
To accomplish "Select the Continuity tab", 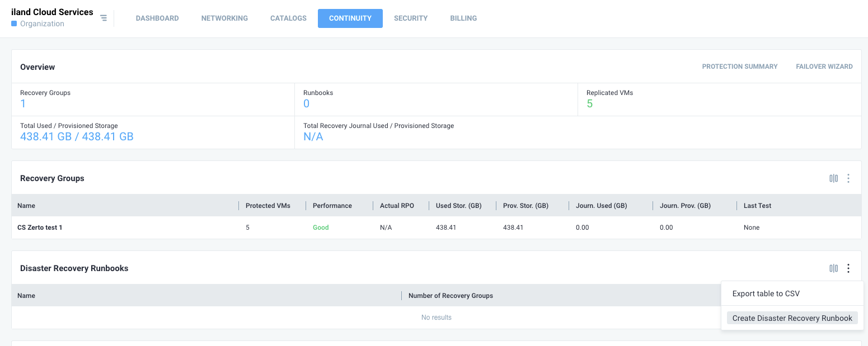I will tap(350, 18).
